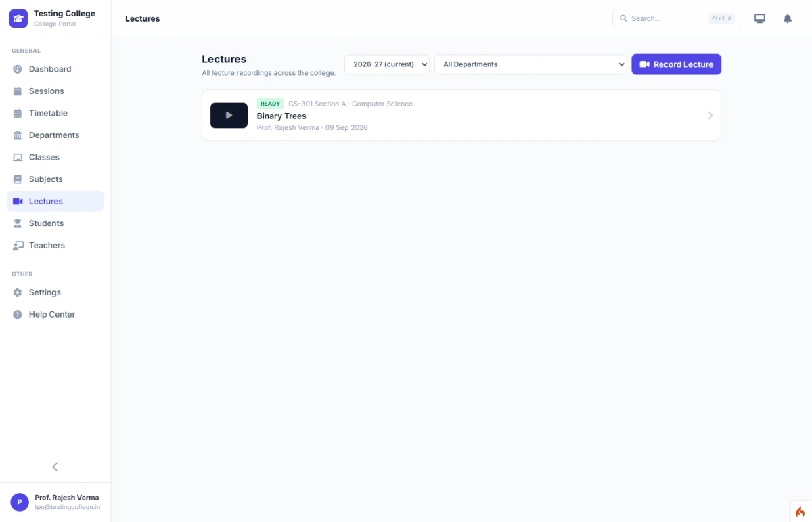Click the tpo@testingcollege.in email text
Screen dimensions: 812x522
click(68, 507)
